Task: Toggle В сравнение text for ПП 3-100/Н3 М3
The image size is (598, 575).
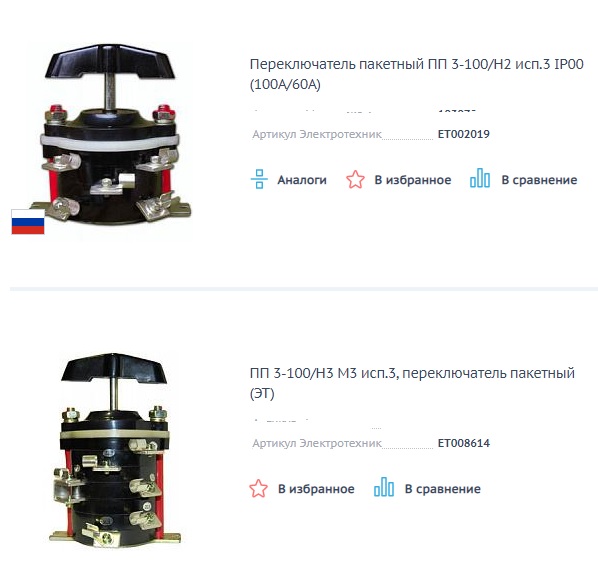Action: (x=443, y=489)
